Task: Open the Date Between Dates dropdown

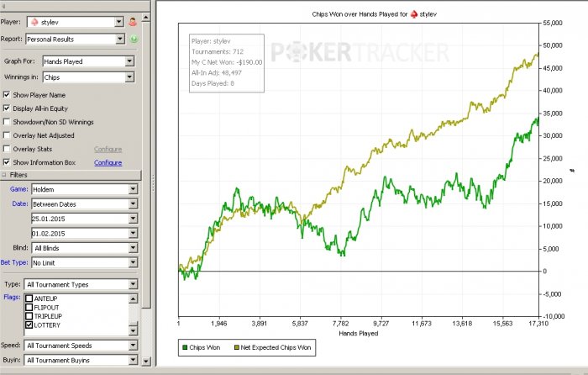Action: 133,203
